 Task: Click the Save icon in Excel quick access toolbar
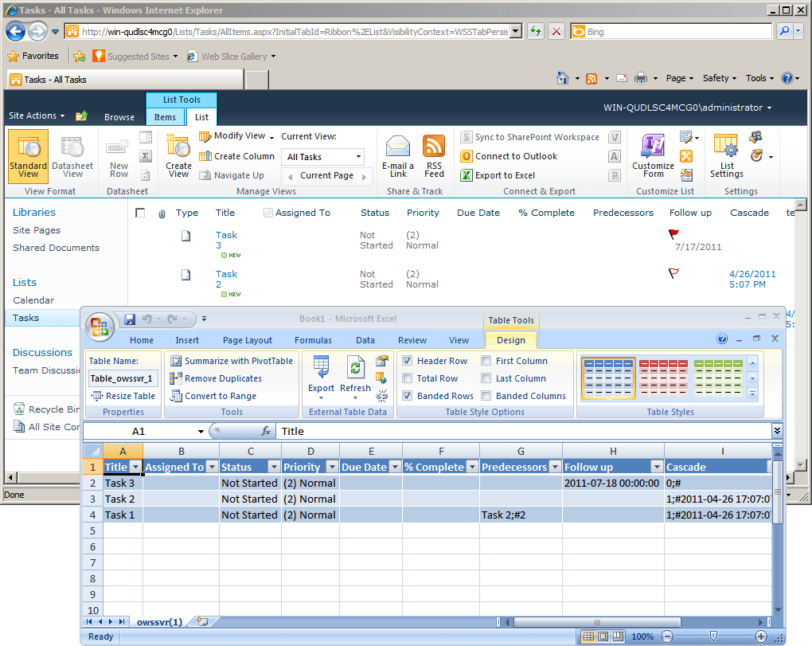[130, 319]
